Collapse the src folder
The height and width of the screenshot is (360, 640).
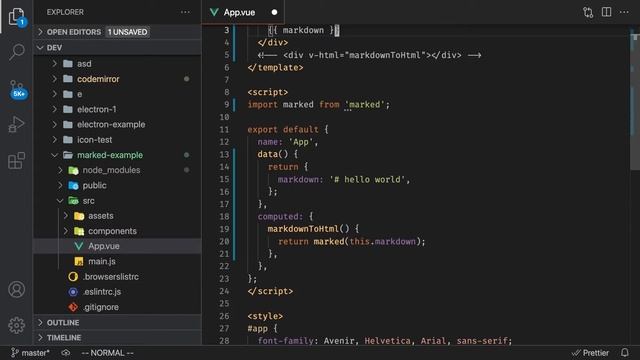click(x=118, y=201)
